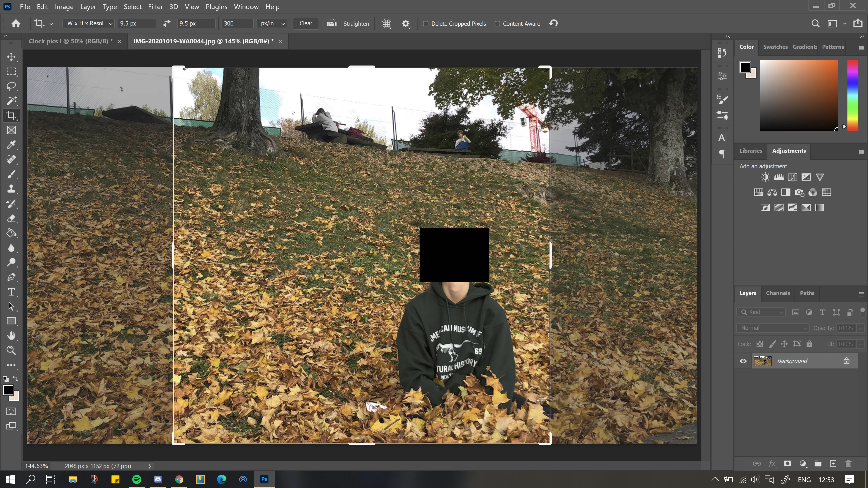Select the Lasso tool
The image size is (868, 488).
tap(11, 86)
